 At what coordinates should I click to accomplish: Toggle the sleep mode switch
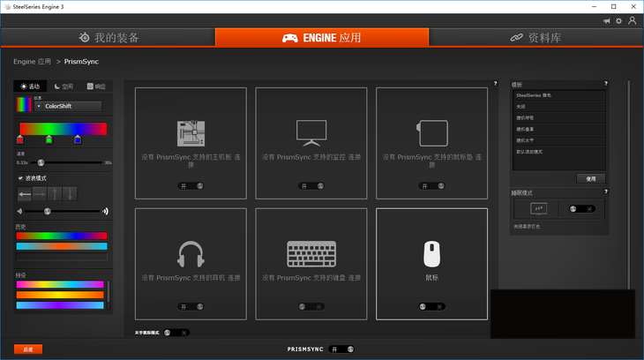pyautogui.click(x=582, y=209)
